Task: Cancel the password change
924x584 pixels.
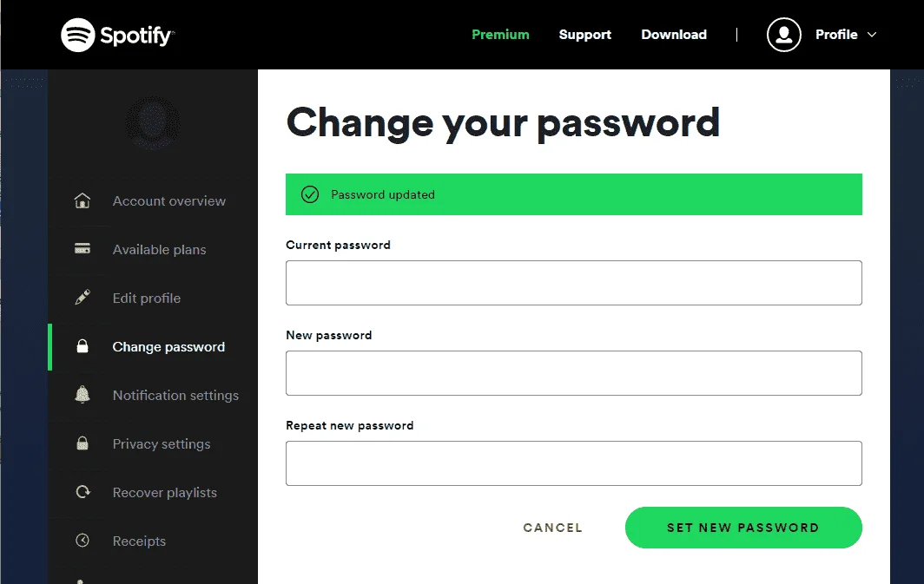Action: pos(552,528)
